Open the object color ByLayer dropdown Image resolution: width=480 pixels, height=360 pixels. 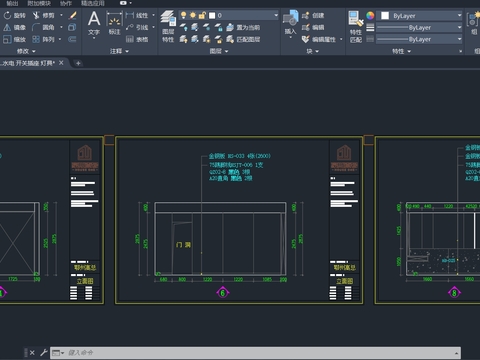tap(459, 15)
